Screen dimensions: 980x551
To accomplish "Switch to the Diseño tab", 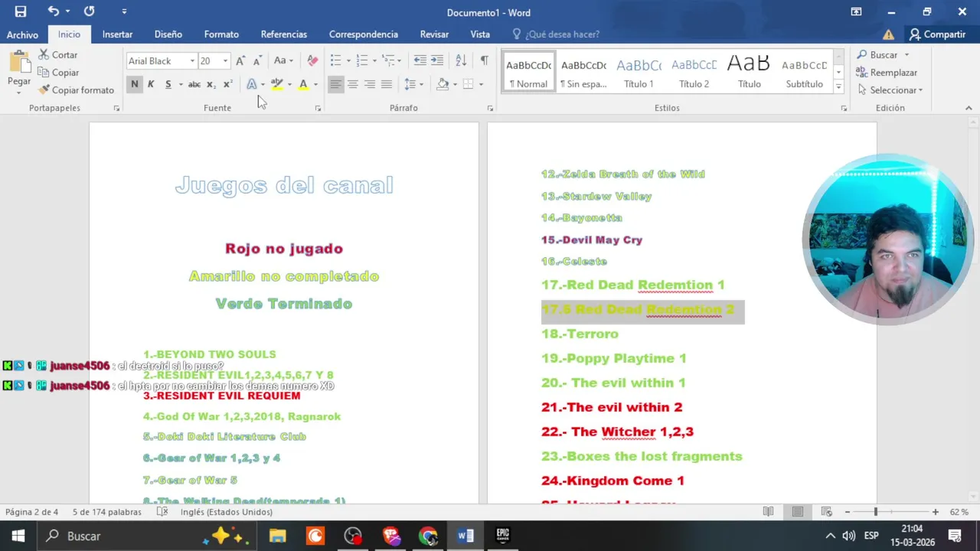I will [x=168, y=34].
